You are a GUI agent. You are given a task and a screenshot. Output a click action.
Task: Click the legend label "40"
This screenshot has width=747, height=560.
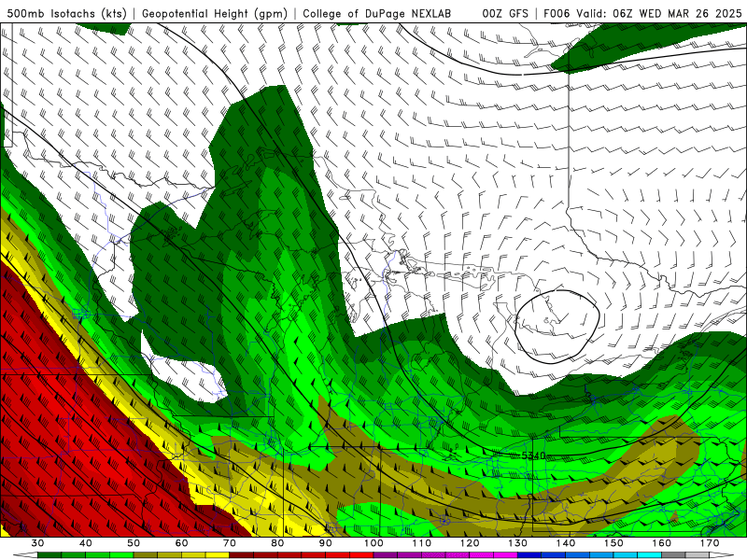pyautogui.click(x=86, y=543)
